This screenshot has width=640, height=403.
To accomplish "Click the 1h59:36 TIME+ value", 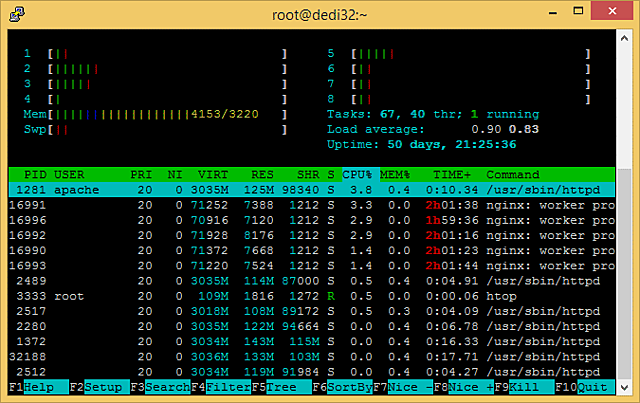I will 452,220.
